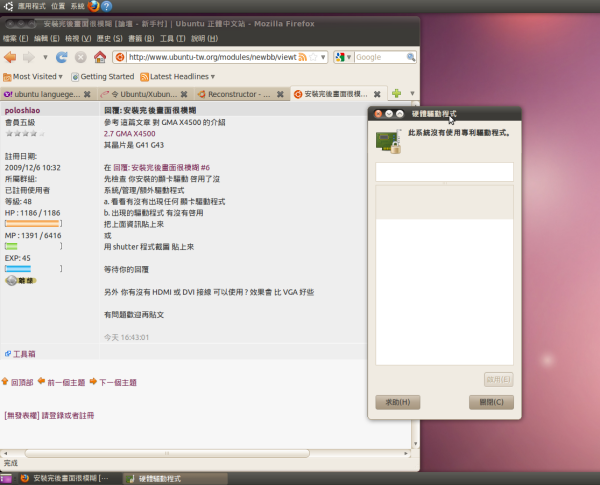Image resolution: width=600 pixels, height=485 pixels.
Task: Click the show desktop icon in bottom panel
Action: 6,478
